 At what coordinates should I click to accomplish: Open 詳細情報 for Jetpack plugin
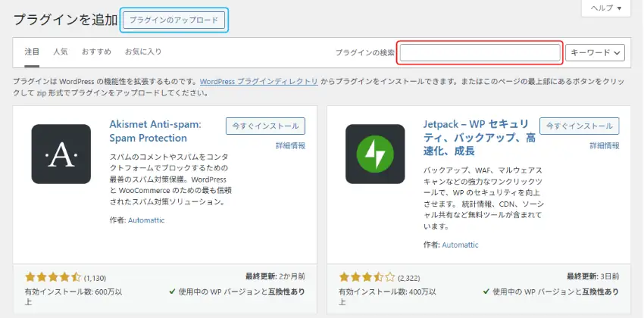pos(605,145)
